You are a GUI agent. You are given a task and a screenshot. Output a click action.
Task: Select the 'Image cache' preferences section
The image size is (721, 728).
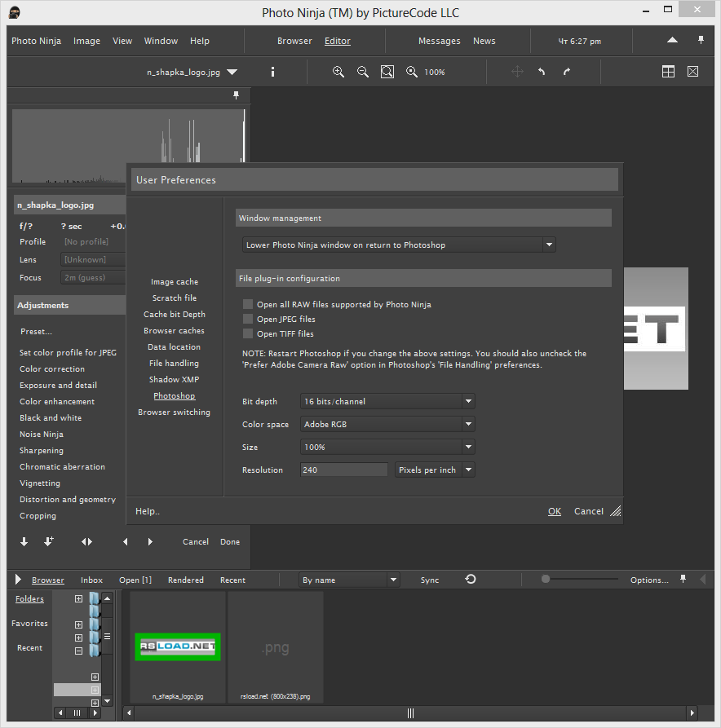coord(175,282)
